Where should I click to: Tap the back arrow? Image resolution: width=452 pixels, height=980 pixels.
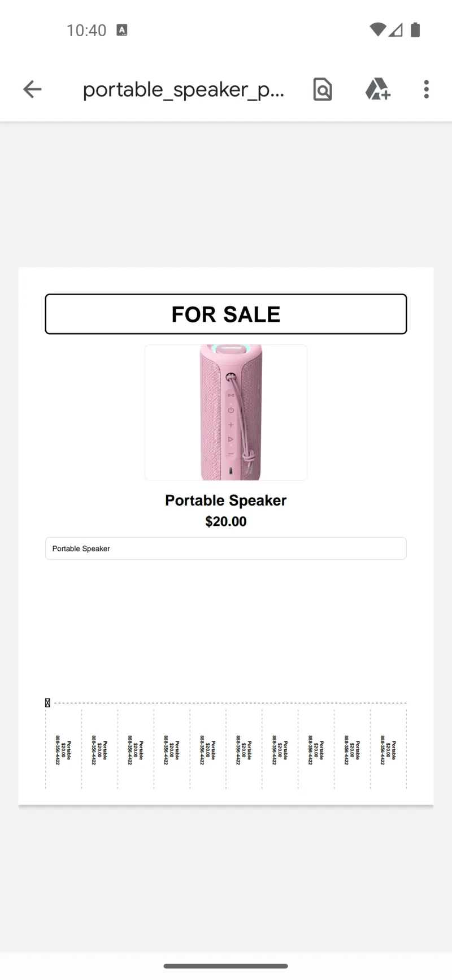32,89
